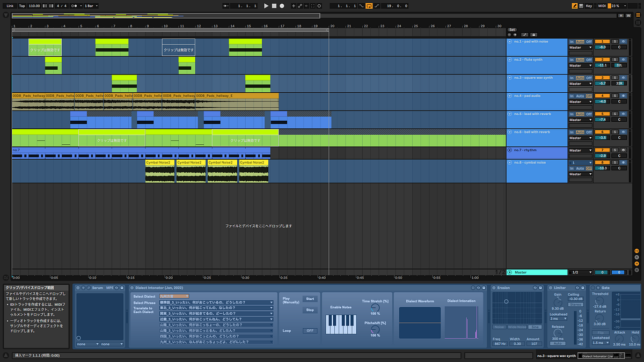Screen dimensions: 644x362
Task: Open the 1 Bar quantization dropdown
Action: [x=91, y=5]
